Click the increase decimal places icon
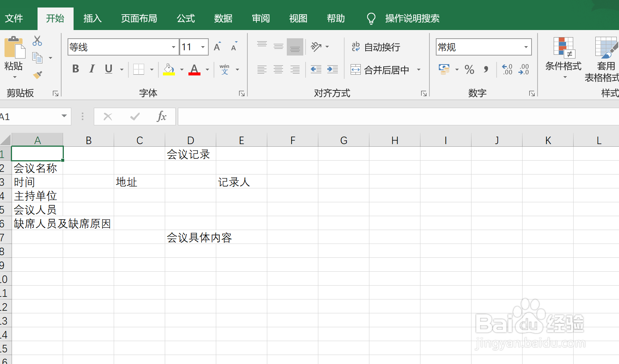619x364 pixels. (507, 70)
